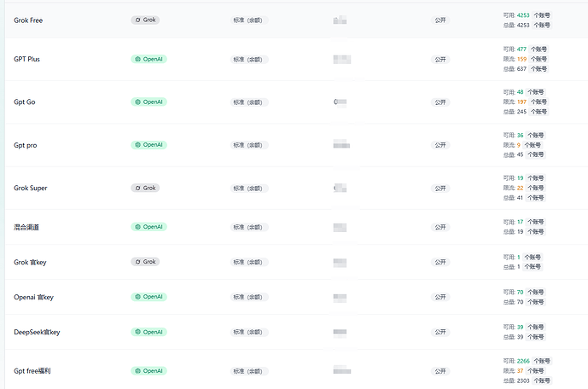Click the rate-limited count 159 for GPT Plus
This screenshot has height=389, width=588.
[x=521, y=59]
